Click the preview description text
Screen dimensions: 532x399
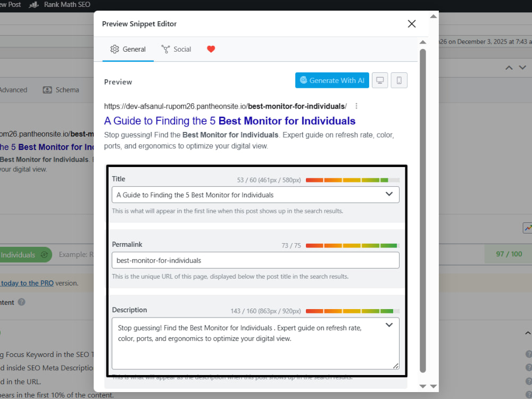[x=248, y=140]
